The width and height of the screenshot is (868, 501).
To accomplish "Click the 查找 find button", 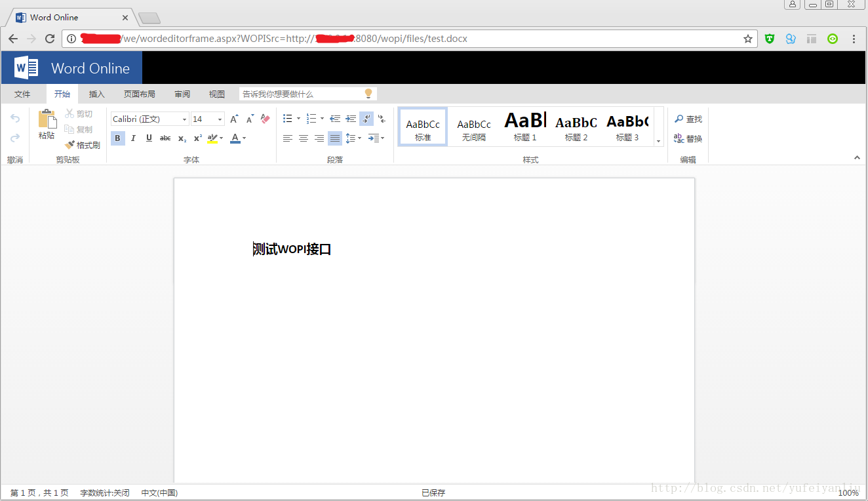I will [x=688, y=119].
